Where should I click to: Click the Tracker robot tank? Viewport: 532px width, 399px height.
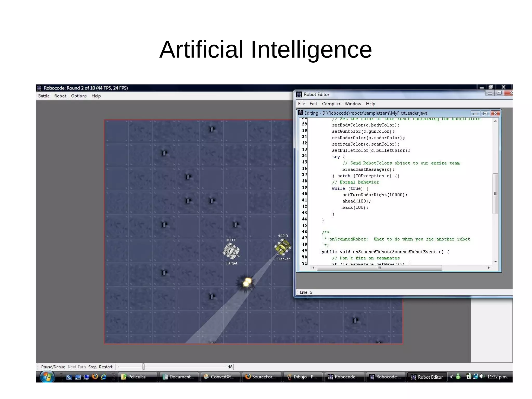283,247
